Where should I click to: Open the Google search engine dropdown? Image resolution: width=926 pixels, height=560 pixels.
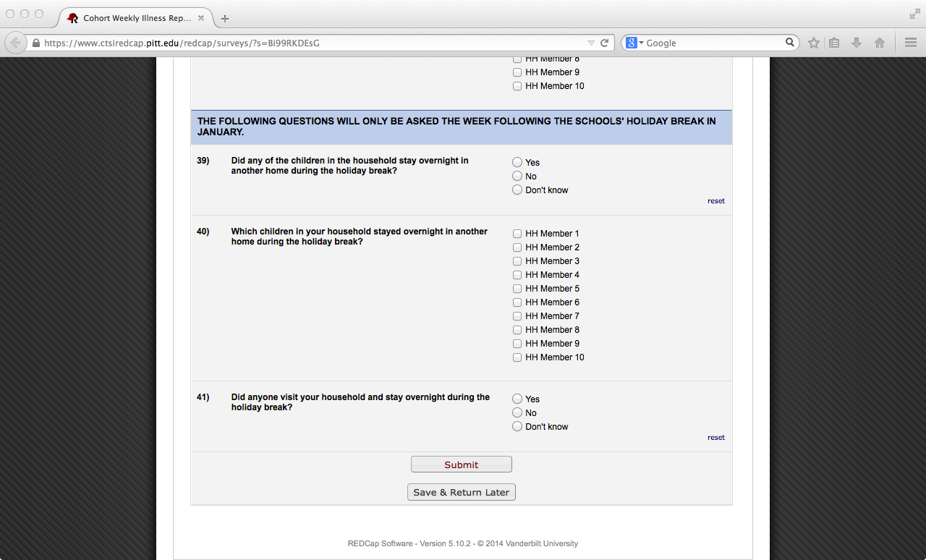click(634, 43)
